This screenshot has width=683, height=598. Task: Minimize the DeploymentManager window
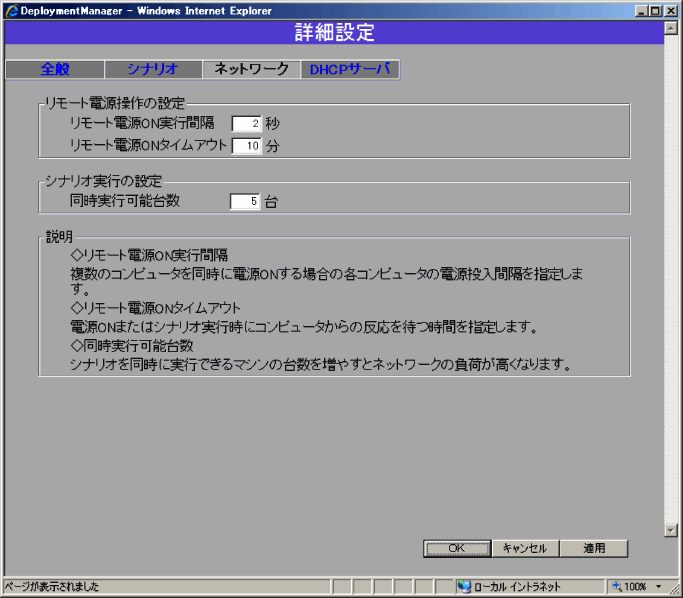[641, 11]
